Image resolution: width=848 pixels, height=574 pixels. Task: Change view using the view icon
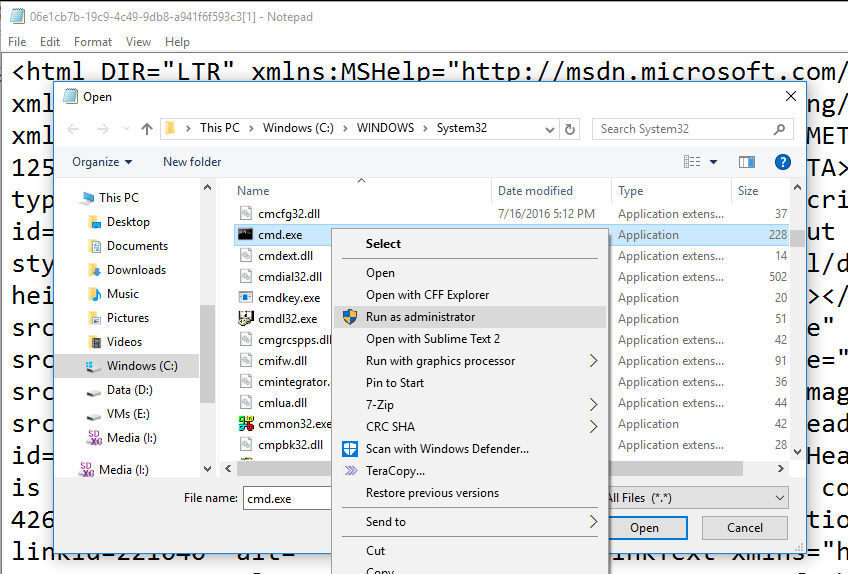[692, 162]
